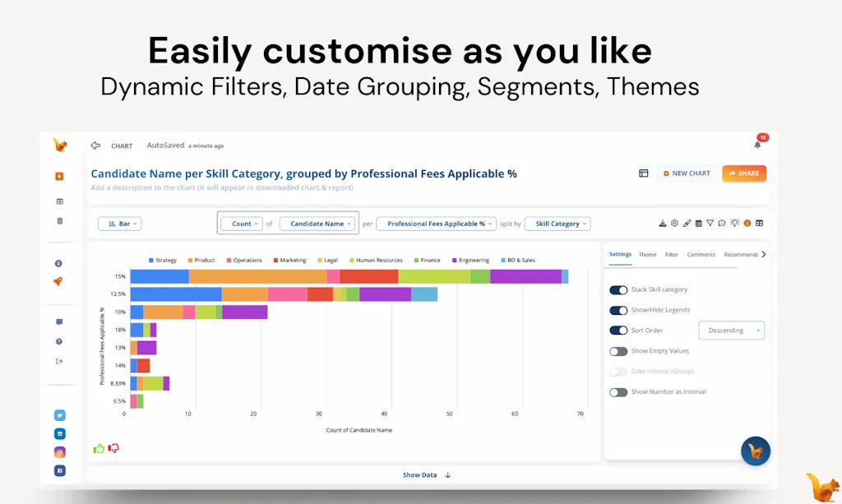Change the Descending sort order dropdown
The image size is (842, 504).
tap(731, 330)
